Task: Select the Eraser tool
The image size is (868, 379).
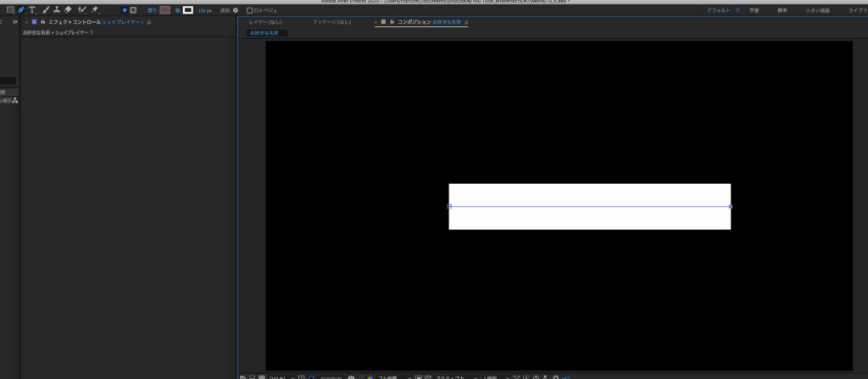Action: tap(68, 10)
